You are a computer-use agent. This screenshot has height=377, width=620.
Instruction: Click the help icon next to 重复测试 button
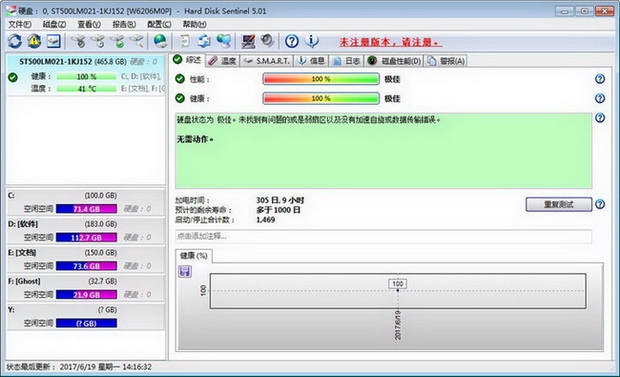coord(600,204)
